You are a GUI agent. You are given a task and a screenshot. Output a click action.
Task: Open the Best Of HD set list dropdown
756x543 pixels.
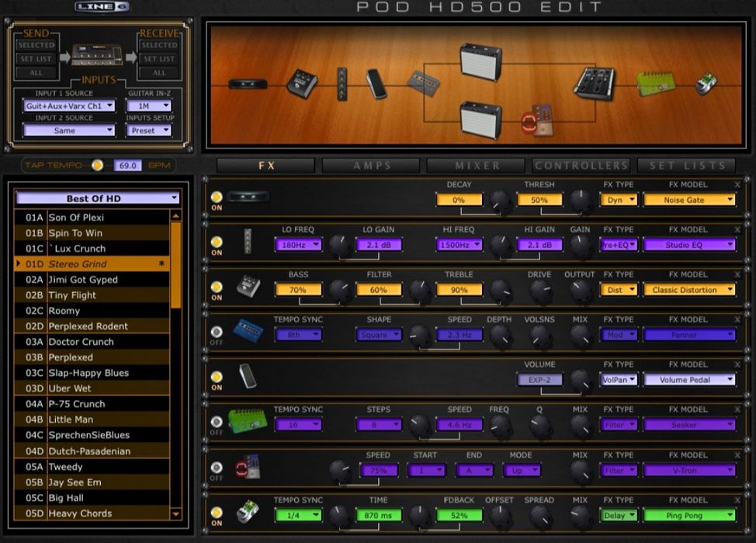[98, 198]
